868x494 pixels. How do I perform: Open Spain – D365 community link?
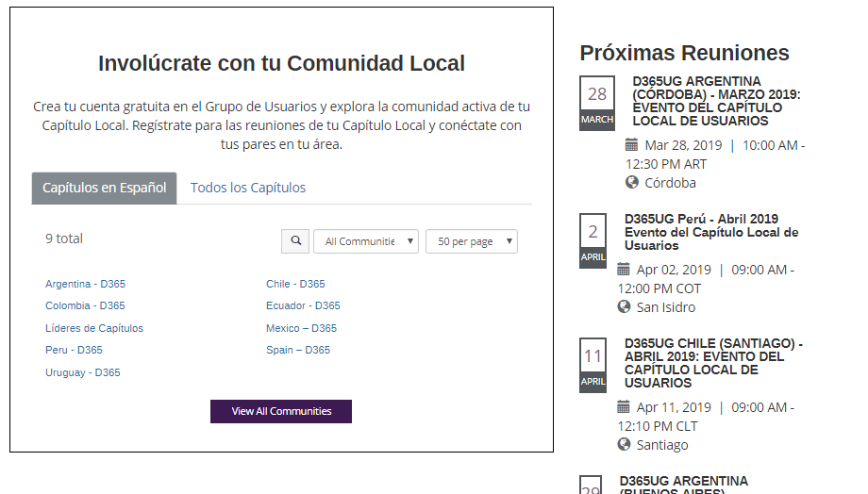coord(298,350)
